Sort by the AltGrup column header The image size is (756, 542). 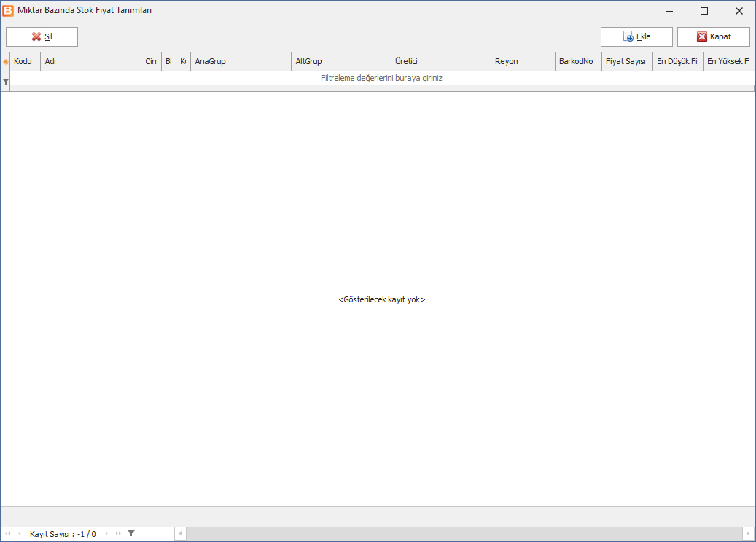coord(341,62)
